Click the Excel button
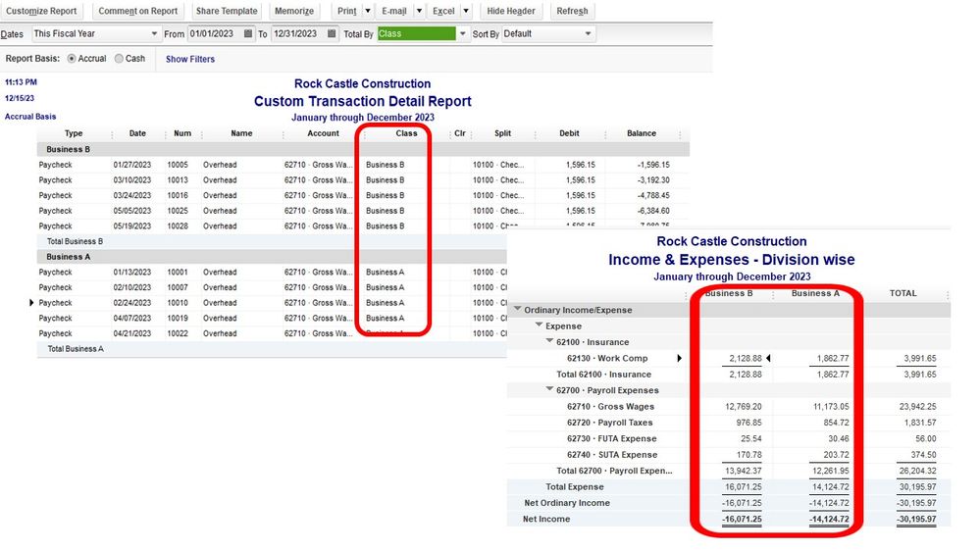Viewport: 980px width, 551px height. (x=443, y=11)
